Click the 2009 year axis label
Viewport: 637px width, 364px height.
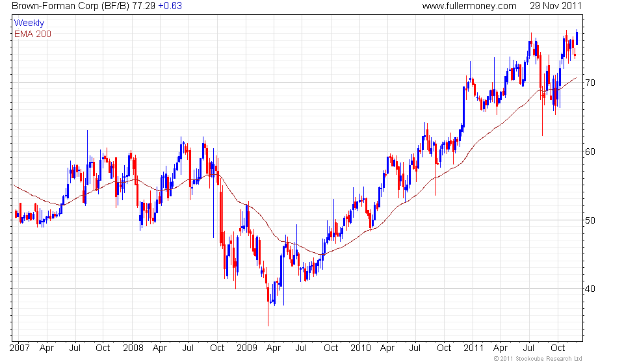(247, 348)
